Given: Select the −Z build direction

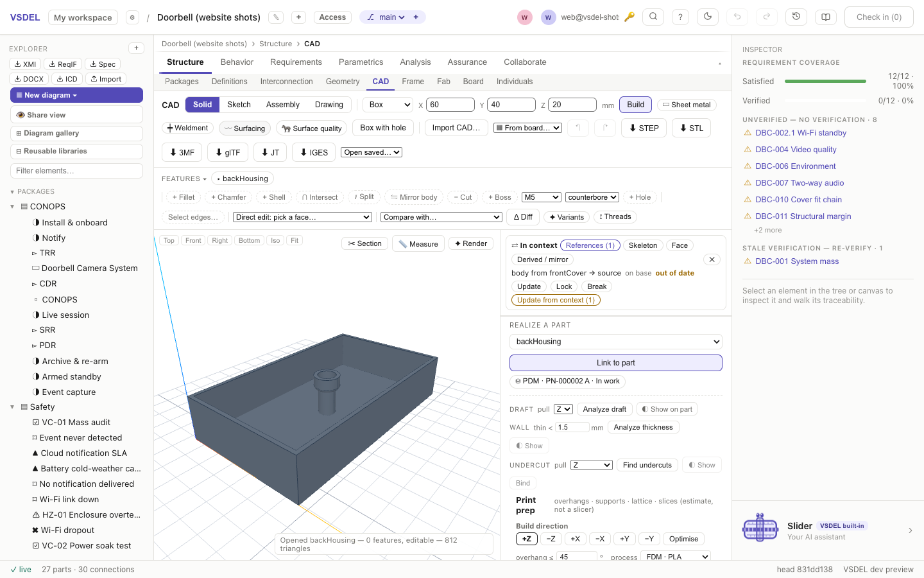Looking at the screenshot, I should [551, 539].
